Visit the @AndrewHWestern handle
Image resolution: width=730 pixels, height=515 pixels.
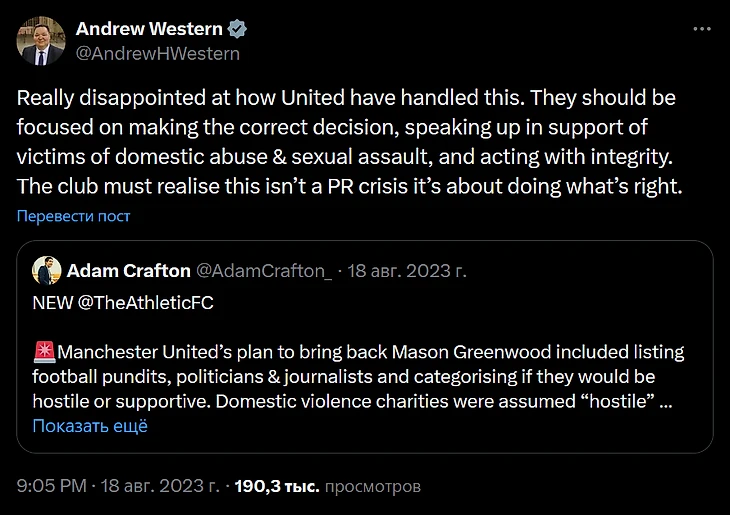[x=158, y=53]
